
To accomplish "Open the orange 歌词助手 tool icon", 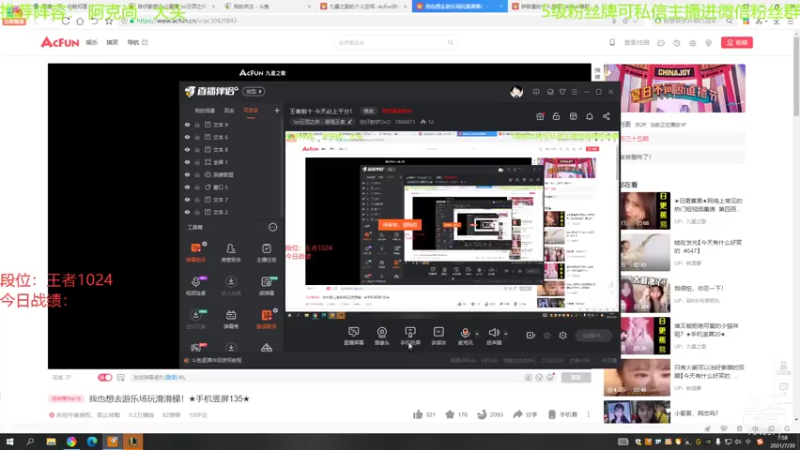I will (x=266, y=319).
